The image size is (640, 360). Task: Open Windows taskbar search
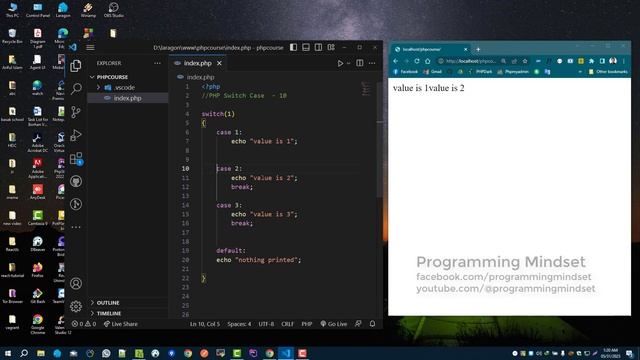tap(24, 353)
